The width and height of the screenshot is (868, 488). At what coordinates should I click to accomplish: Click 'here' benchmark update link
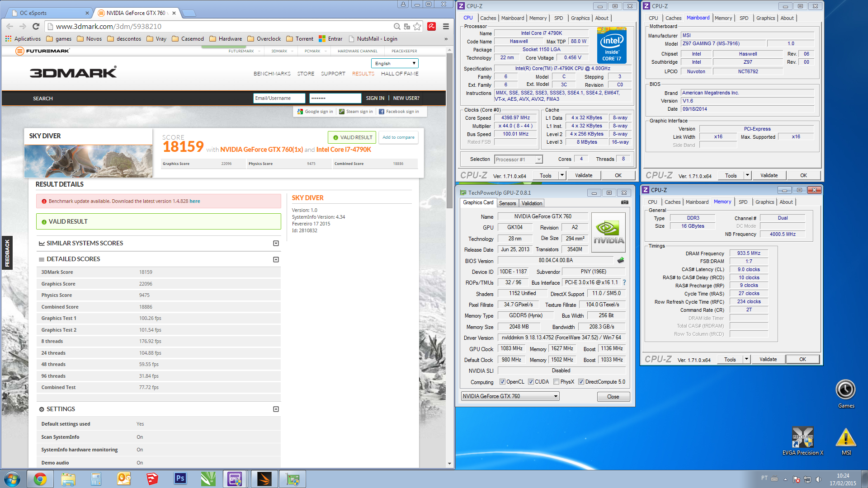tap(195, 202)
